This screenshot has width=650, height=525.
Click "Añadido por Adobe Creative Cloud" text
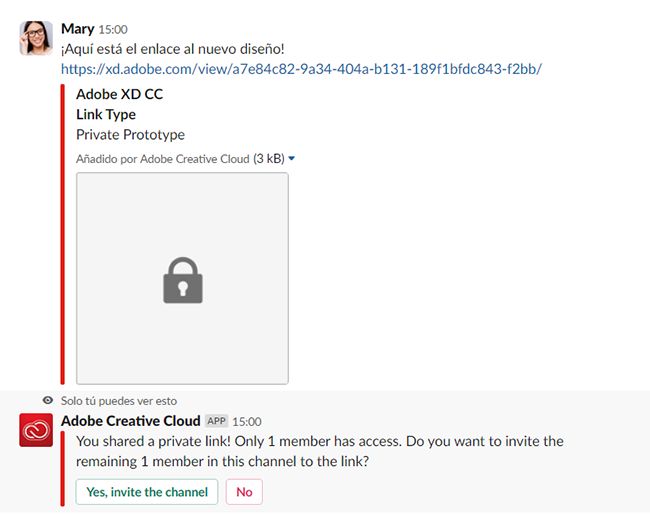click(x=163, y=158)
